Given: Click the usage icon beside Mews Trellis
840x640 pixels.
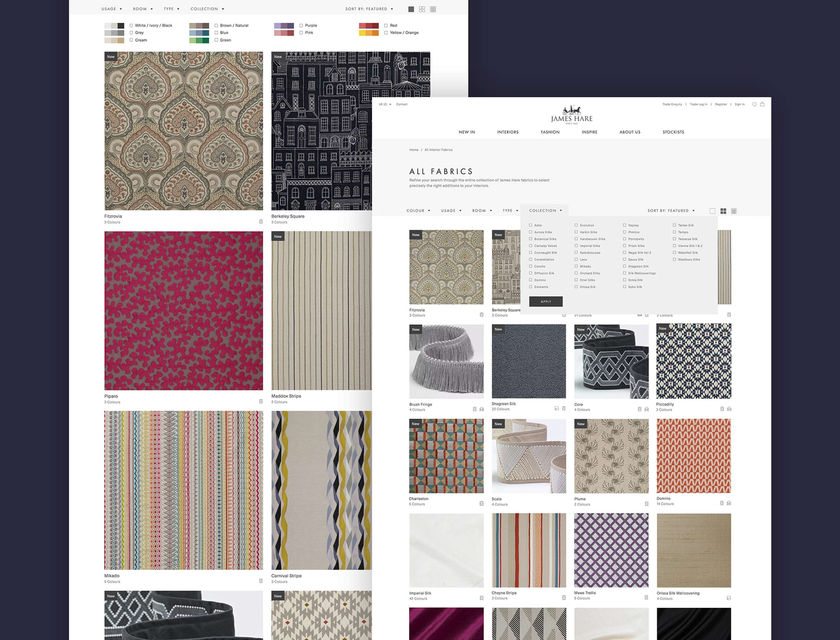Looking at the screenshot, I should 646,598.
